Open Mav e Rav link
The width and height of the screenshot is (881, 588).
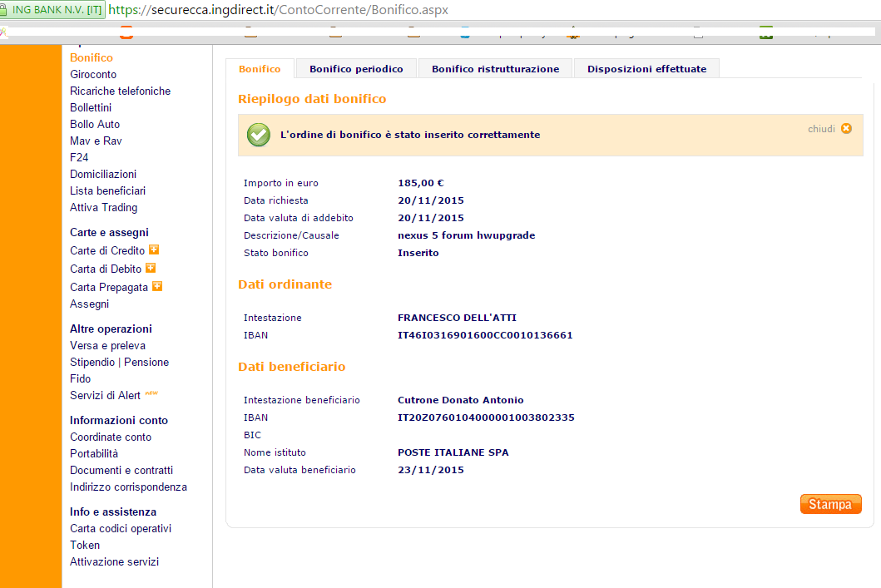click(x=96, y=141)
